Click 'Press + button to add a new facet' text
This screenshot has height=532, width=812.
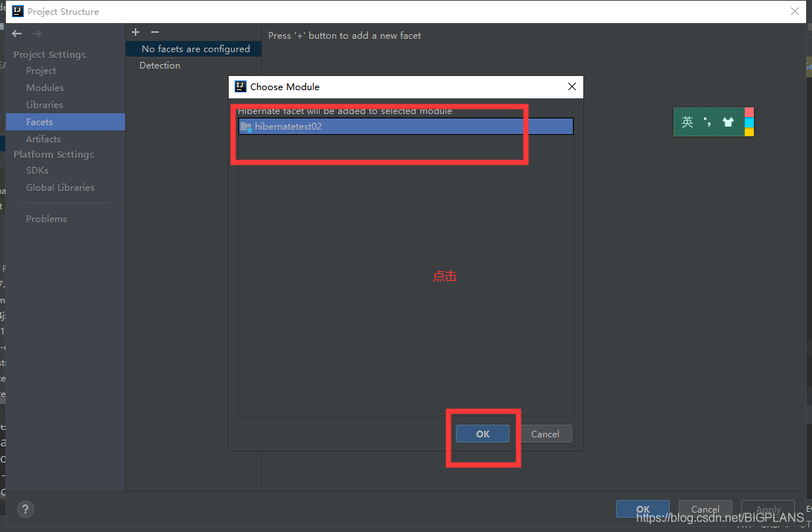(344, 36)
